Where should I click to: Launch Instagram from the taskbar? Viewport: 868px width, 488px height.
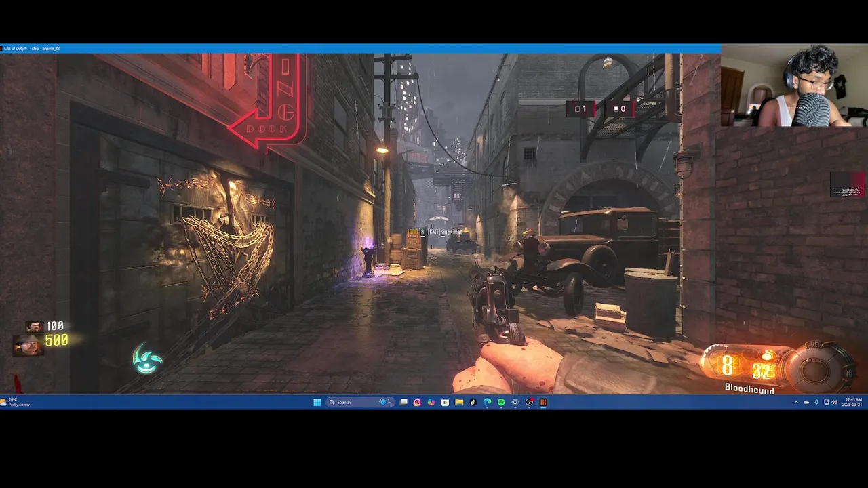point(417,402)
